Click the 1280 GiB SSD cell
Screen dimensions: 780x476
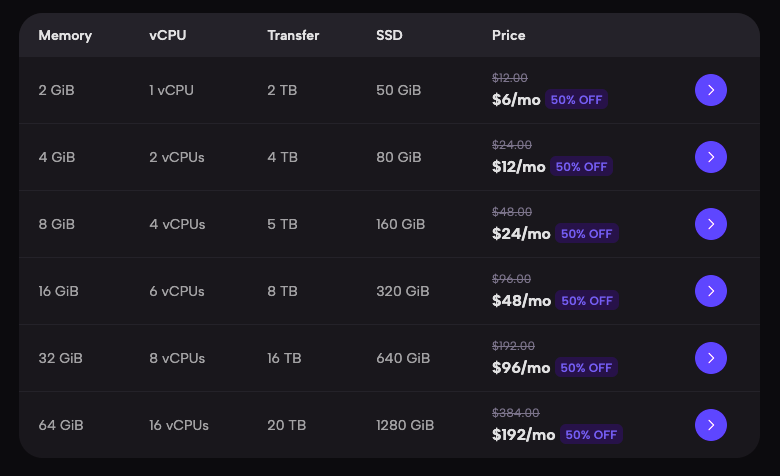tap(405, 425)
